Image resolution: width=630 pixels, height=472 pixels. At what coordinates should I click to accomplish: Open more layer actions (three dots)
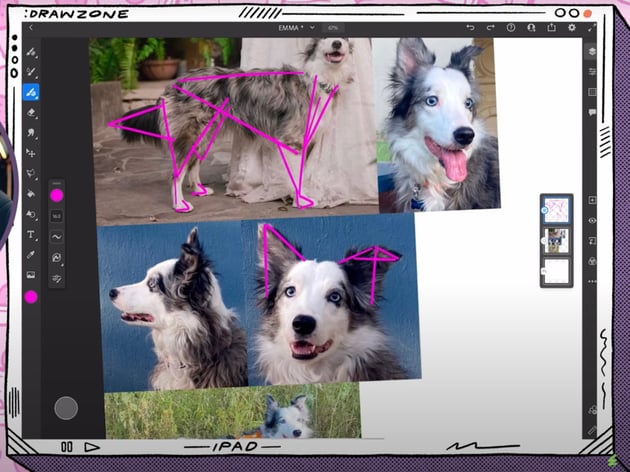tap(592, 282)
